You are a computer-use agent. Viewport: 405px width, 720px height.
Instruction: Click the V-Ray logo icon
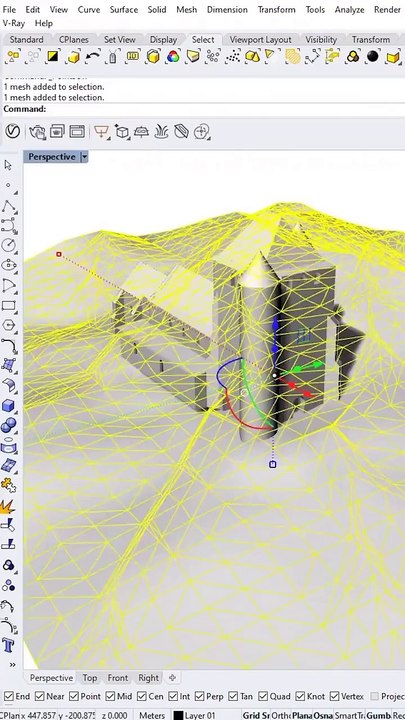tap(12, 132)
